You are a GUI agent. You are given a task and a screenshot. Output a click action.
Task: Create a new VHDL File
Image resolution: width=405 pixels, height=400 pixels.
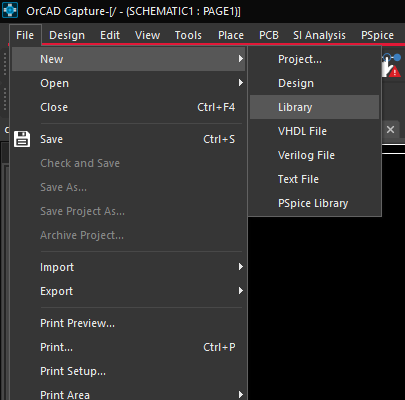[x=314, y=131]
